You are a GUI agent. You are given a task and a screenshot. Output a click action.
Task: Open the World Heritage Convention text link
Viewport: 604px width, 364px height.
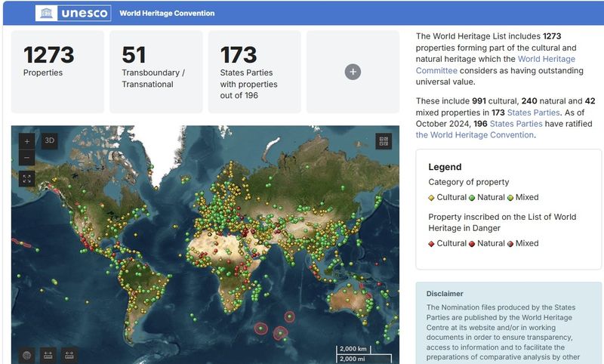[x=475, y=135]
